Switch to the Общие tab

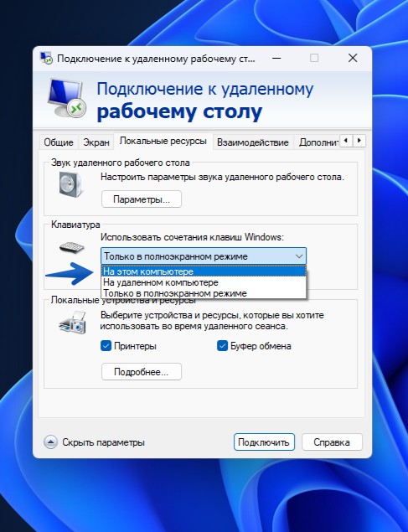pyautogui.click(x=59, y=142)
